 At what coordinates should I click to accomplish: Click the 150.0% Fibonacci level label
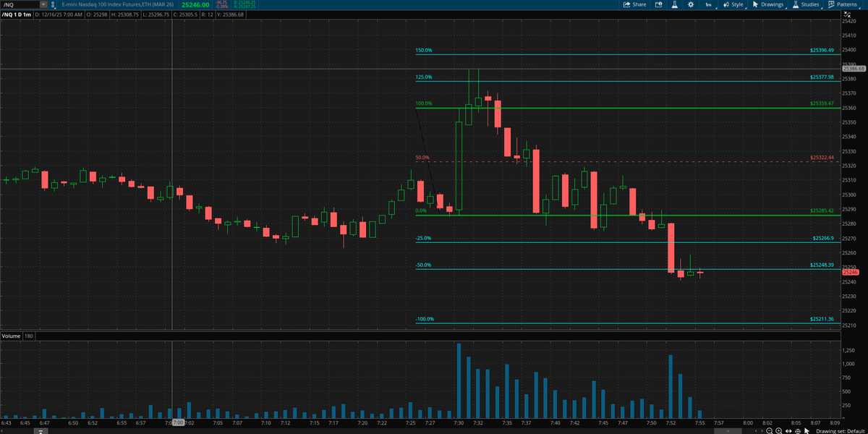pyautogui.click(x=424, y=51)
